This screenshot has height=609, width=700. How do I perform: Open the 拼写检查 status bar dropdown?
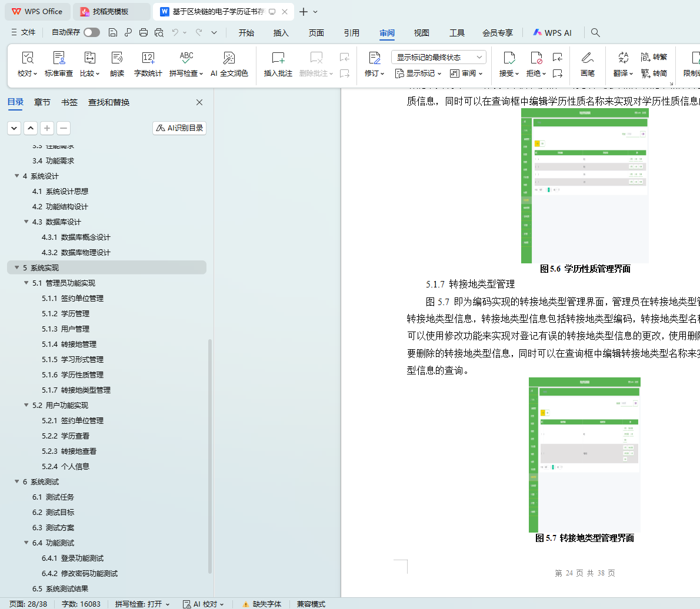142,604
